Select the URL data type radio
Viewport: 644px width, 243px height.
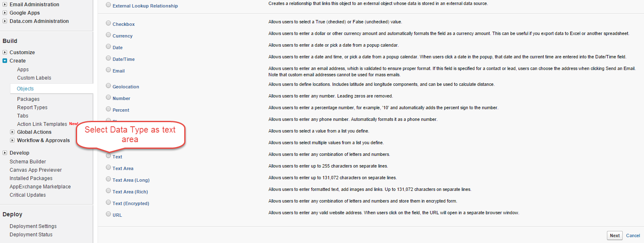108,214
